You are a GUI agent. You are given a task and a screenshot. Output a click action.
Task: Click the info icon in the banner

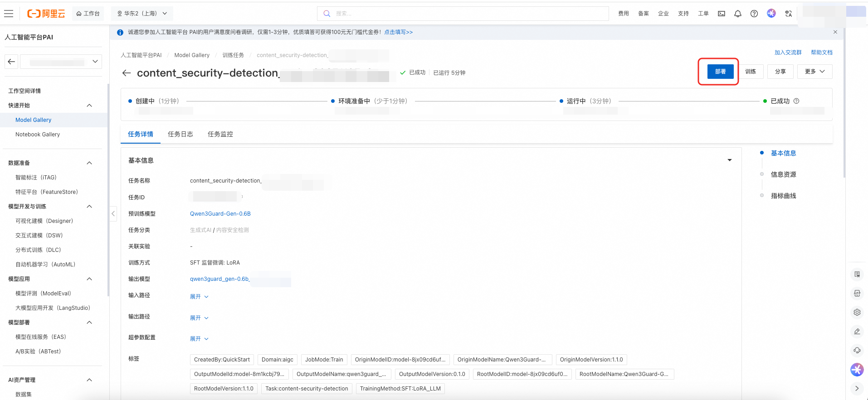tap(120, 32)
